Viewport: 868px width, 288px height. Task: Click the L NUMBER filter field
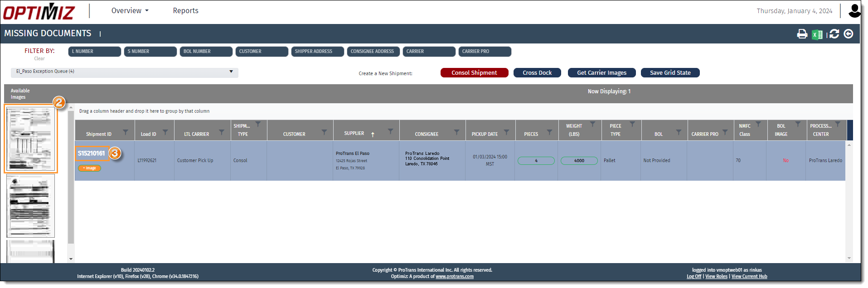95,52
